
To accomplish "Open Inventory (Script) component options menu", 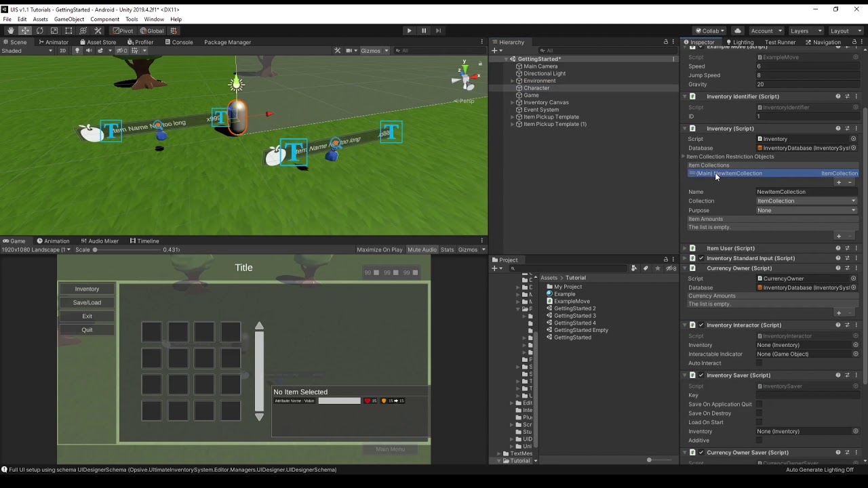I will click(856, 129).
